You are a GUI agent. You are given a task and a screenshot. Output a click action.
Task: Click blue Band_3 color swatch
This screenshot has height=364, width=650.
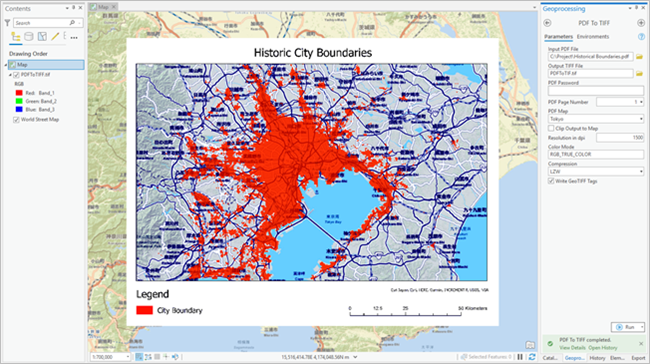pyautogui.click(x=19, y=109)
